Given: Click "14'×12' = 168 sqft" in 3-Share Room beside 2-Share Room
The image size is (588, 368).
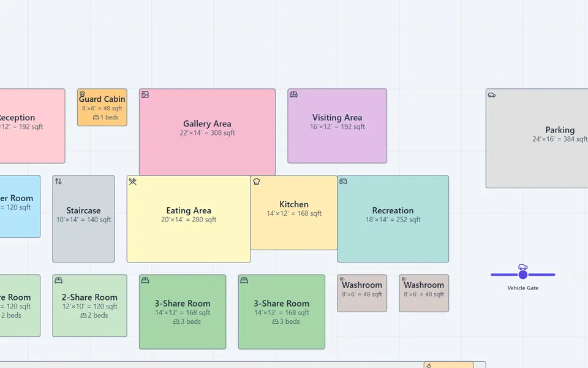Looking at the screenshot, I should coord(183,313).
